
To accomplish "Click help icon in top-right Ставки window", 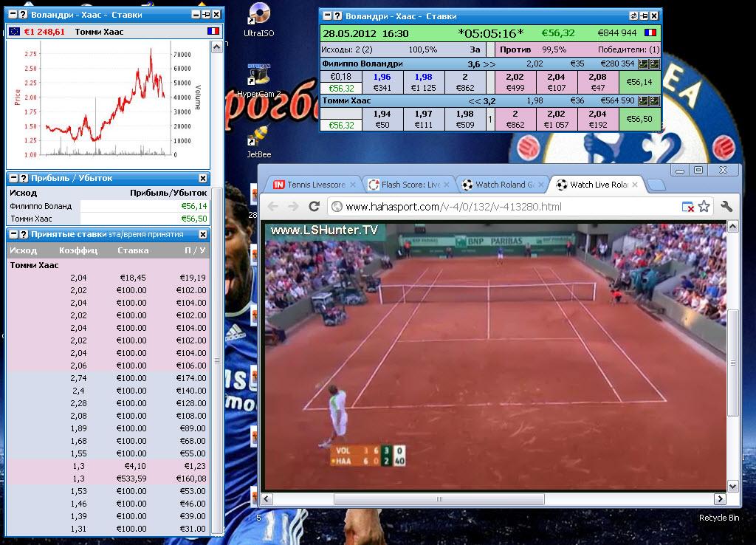I will [x=337, y=16].
